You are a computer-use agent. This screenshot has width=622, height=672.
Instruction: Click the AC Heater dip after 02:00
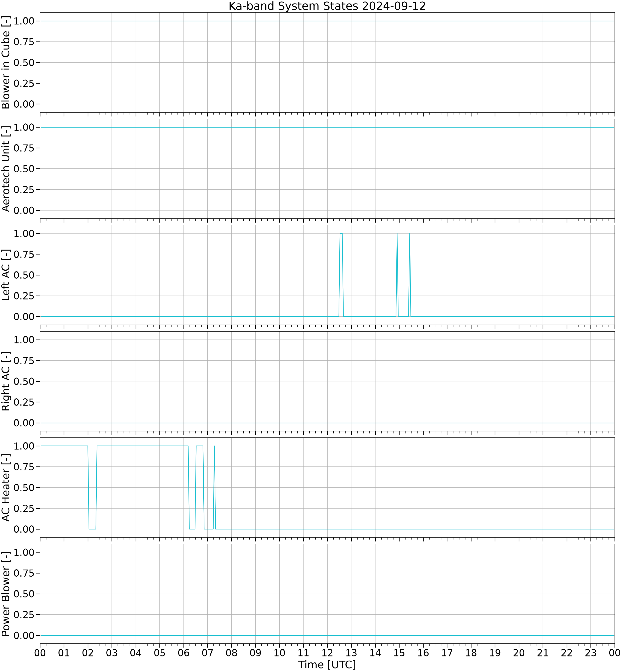92,487
